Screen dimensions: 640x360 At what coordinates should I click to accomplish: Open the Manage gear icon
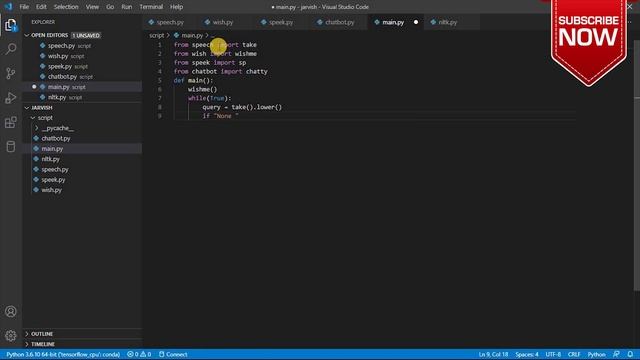(x=11, y=336)
